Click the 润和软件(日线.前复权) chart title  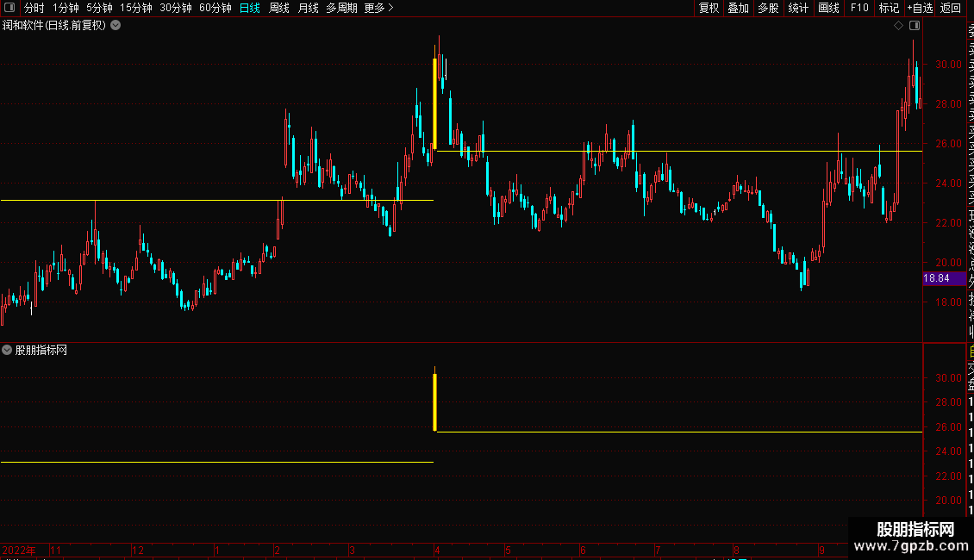54,26
